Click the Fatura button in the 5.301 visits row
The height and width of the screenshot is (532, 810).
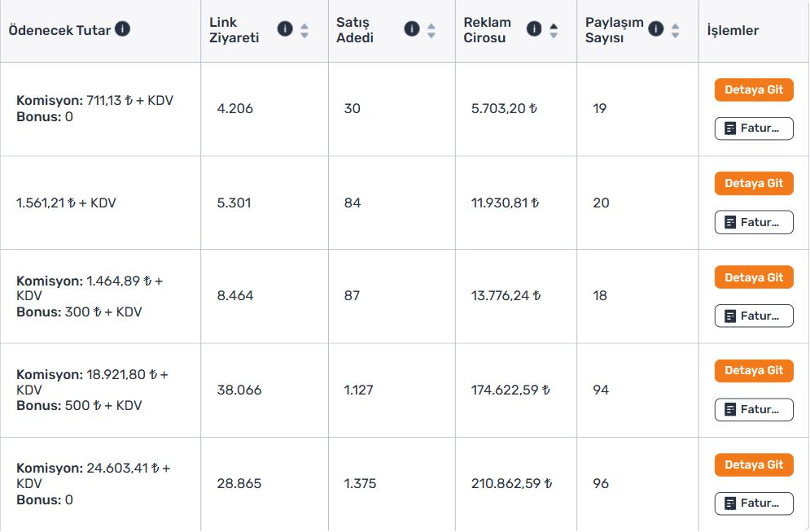[x=754, y=222]
